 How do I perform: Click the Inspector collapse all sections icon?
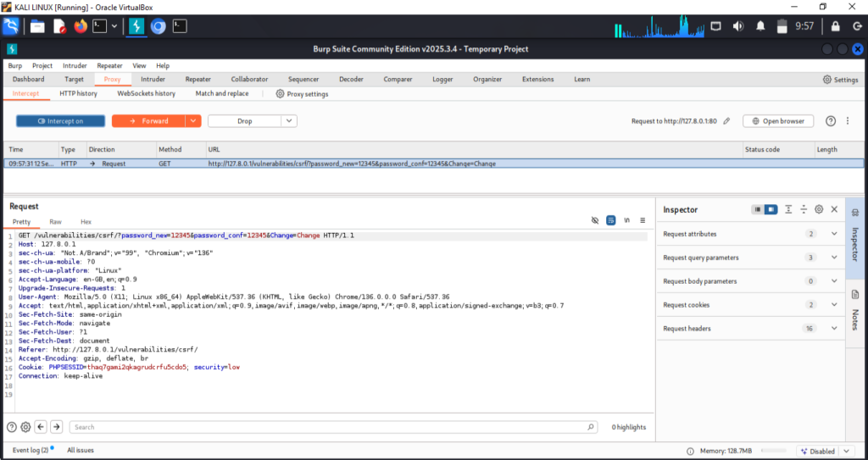pyautogui.click(x=804, y=209)
